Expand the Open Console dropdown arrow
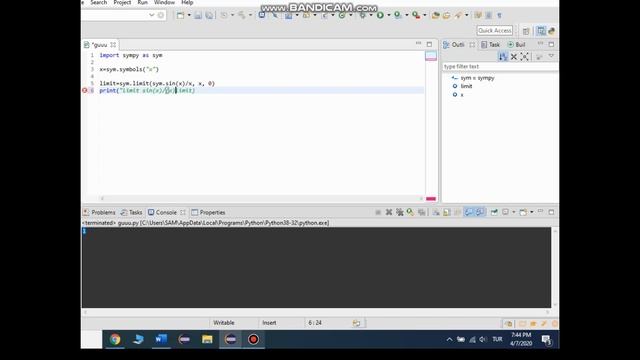This screenshot has height=360, width=640. point(531,212)
